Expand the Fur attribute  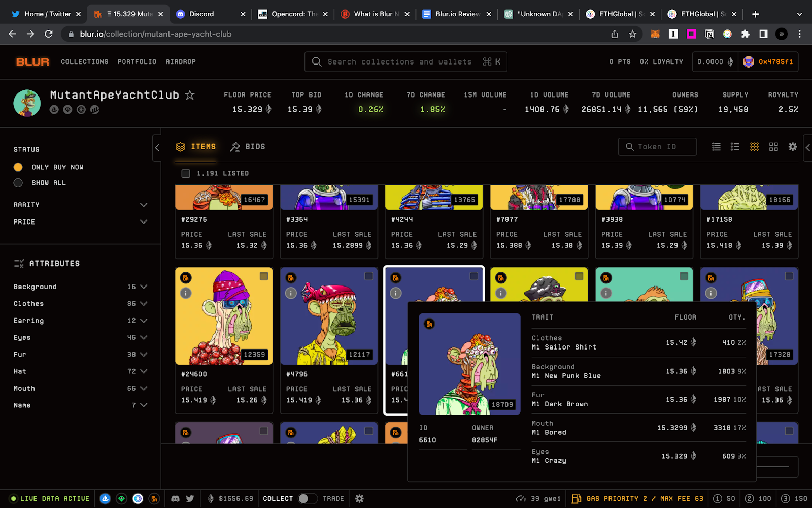[80, 355]
